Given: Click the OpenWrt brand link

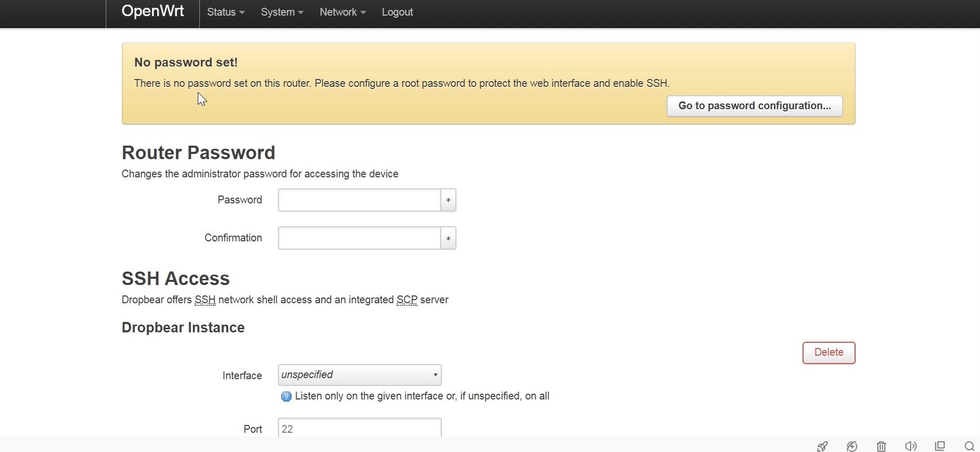Looking at the screenshot, I should pyautogui.click(x=152, y=11).
